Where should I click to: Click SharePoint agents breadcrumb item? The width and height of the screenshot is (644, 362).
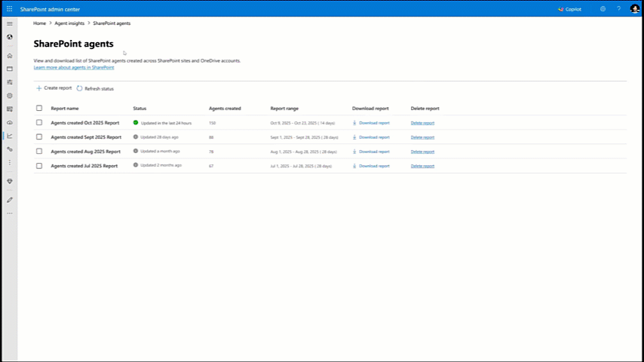112,23
